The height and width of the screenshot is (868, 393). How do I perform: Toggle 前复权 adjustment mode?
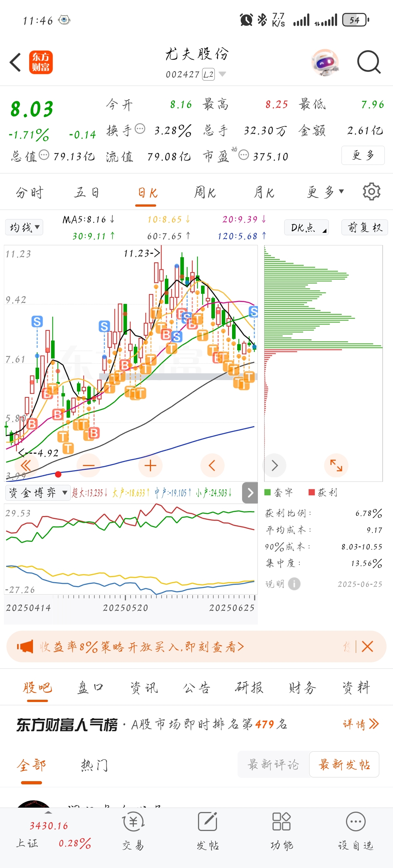[x=365, y=227]
